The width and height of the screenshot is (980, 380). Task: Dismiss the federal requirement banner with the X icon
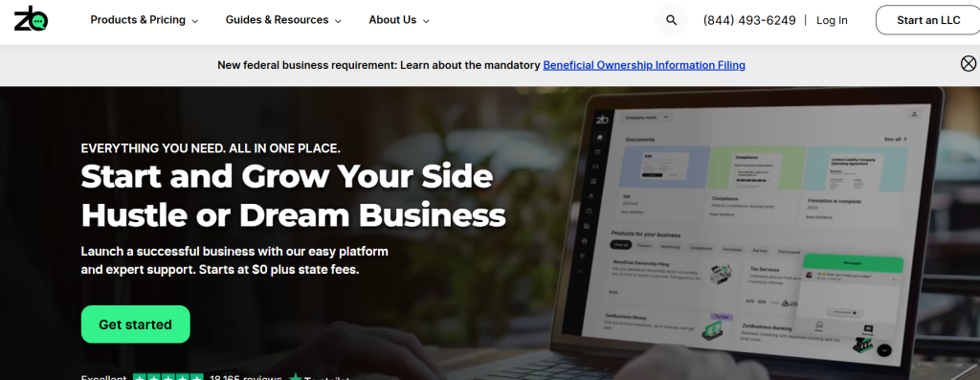click(969, 63)
